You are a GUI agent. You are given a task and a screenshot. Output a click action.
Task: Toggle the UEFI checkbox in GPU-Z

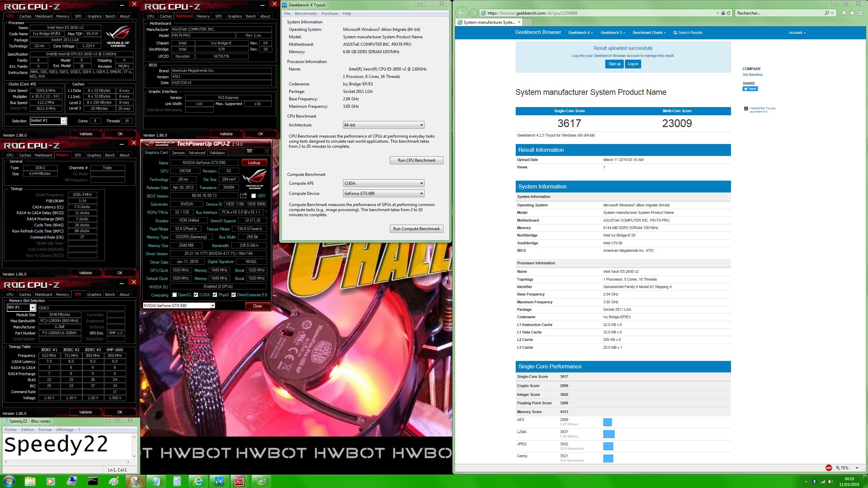pos(253,196)
